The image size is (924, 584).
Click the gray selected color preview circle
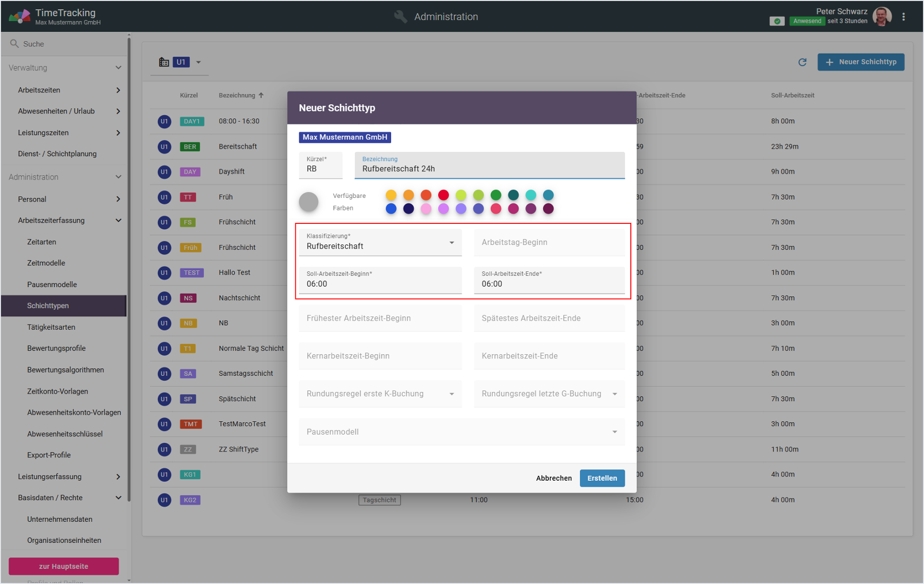pyautogui.click(x=309, y=202)
